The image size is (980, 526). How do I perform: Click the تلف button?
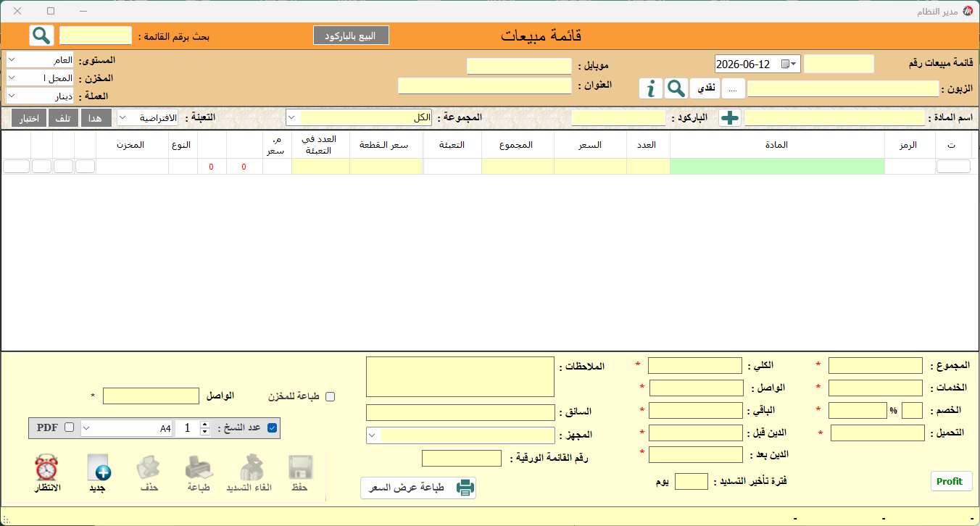[63, 118]
